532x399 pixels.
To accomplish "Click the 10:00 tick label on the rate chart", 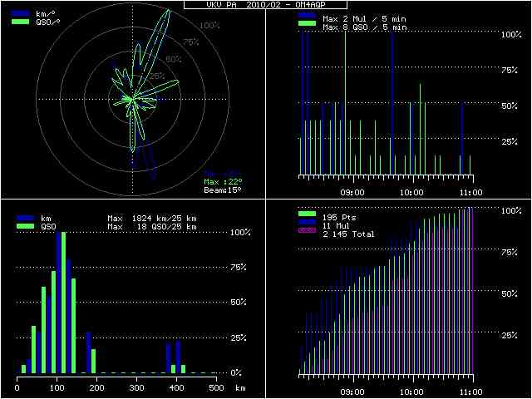I will click(x=411, y=192).
